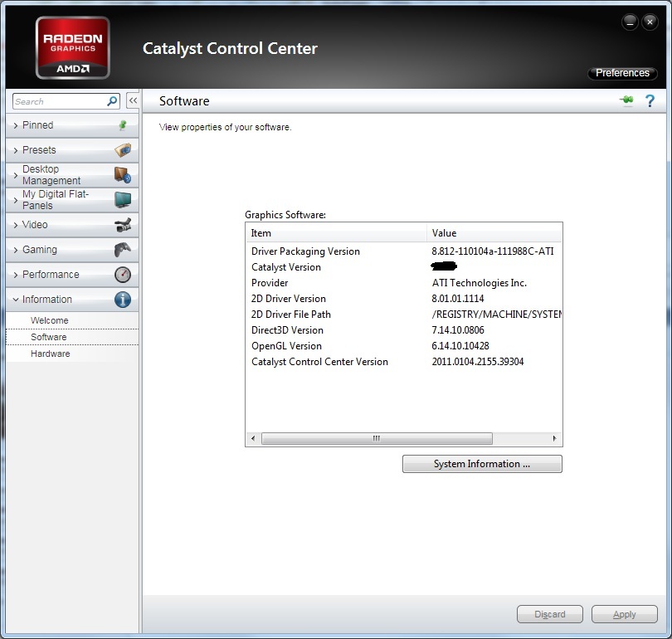Expand the Presets section

point(72,150)
